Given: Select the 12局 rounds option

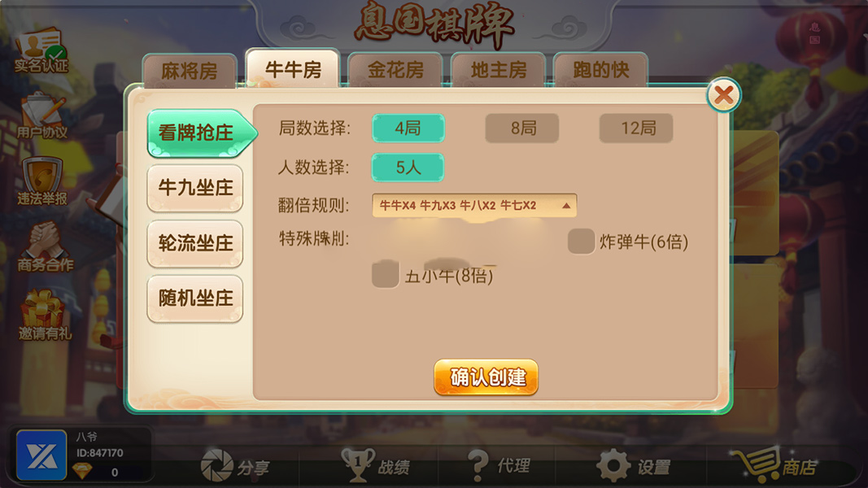Looking at the screenshot, I should click(636, 129).
